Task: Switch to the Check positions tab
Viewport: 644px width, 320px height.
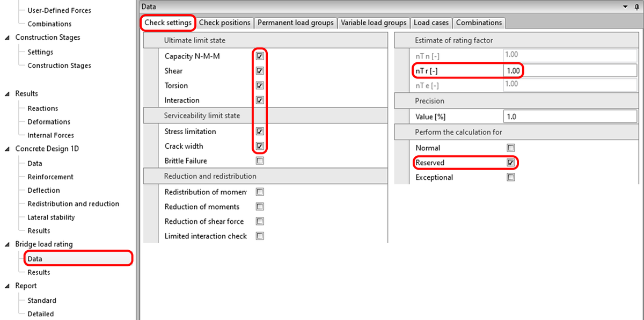Action: (x=224, y=23)
